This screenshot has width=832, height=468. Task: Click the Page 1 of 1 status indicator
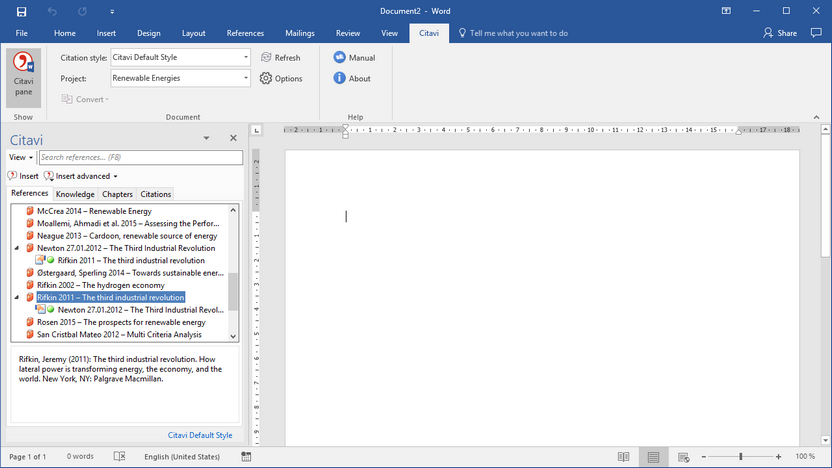28,456
